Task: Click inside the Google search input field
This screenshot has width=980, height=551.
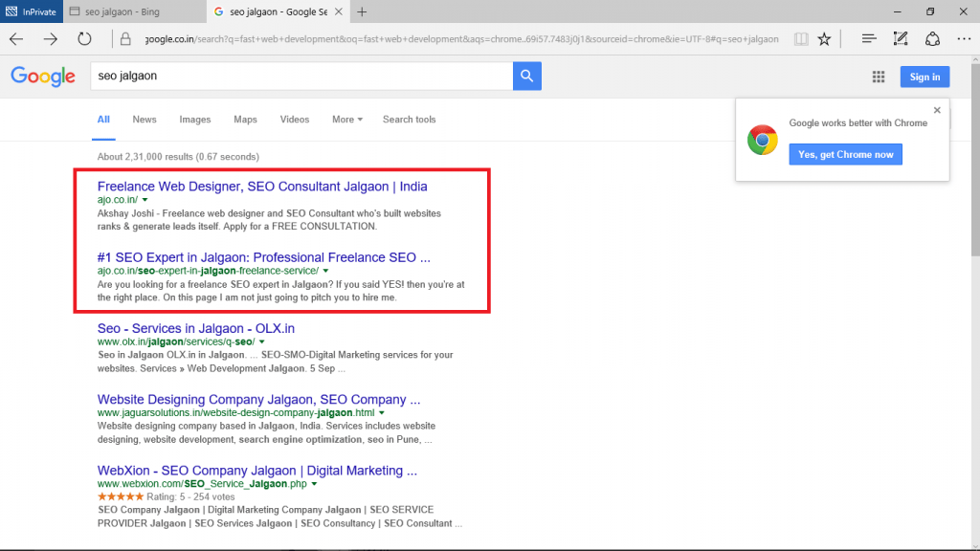Action: pos(287,75)
